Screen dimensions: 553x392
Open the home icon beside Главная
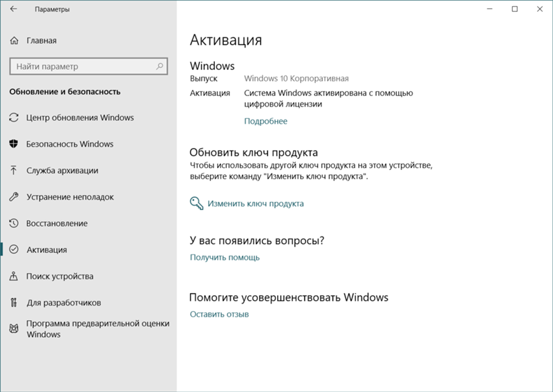[x=14, y=41]
